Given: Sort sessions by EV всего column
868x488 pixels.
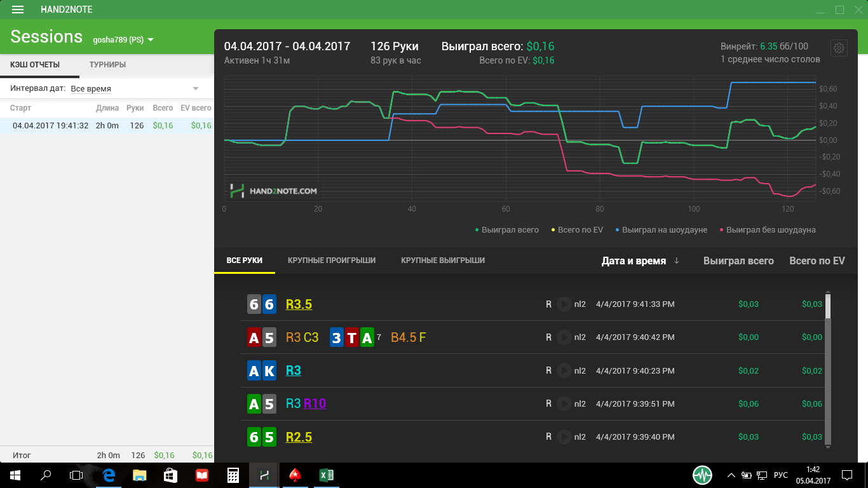Looking at the screenshot, I should click(x=196, y=108).
